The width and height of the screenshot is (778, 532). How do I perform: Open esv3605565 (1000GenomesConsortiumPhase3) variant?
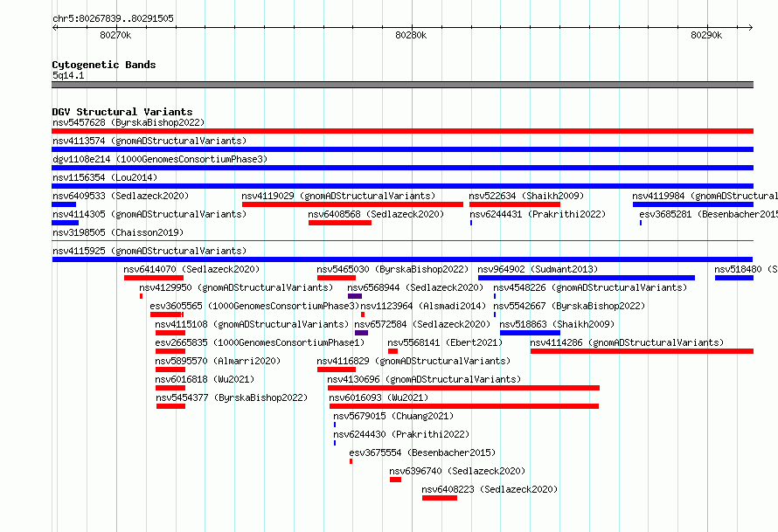[254, 306]
